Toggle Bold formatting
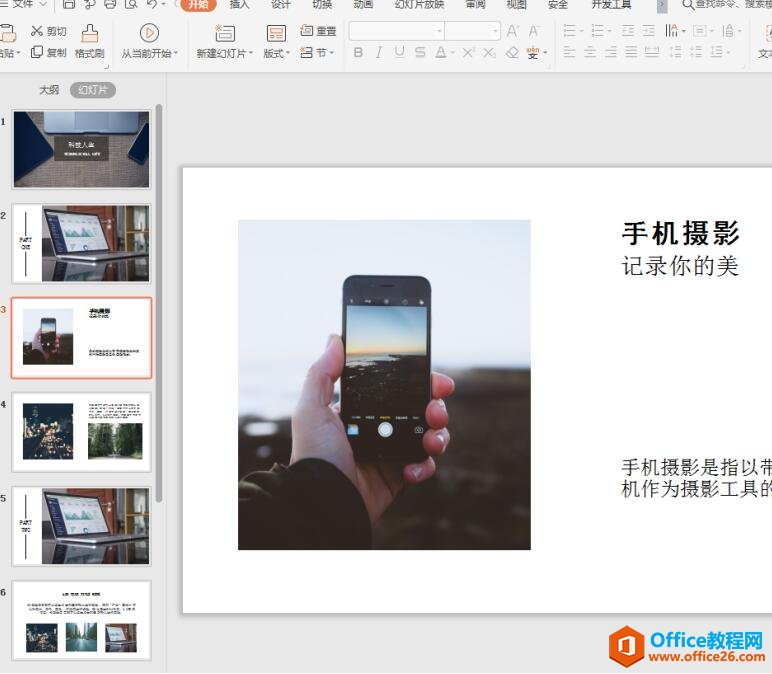The width and height of the screenshot is (772, 674). (x=358, y=52)
